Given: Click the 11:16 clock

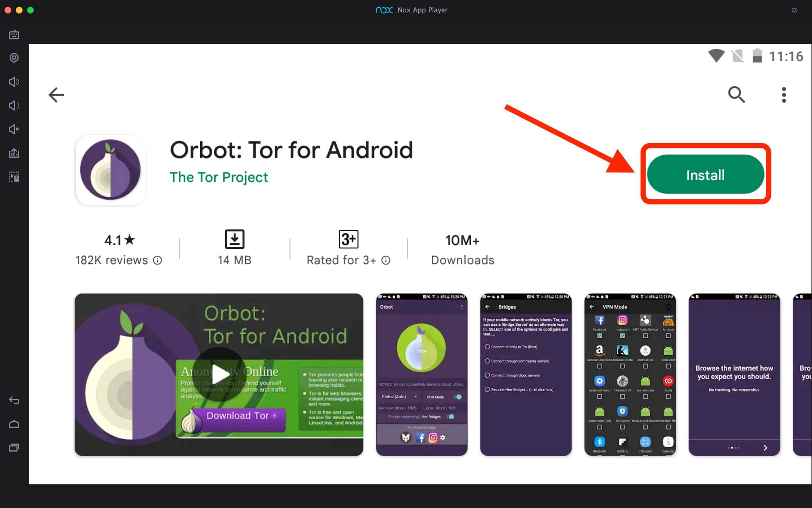Looking at the screenshot, I should pyautogui.click(x=786, y=56).
